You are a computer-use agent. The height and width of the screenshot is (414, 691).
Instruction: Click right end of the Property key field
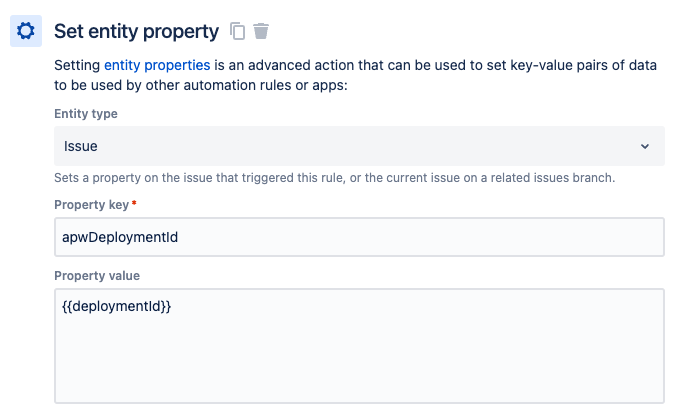coord(640,237)
